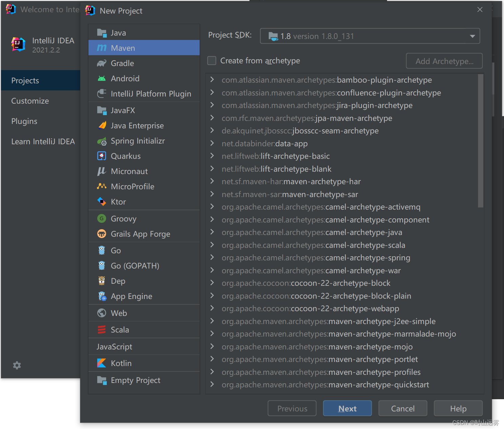Open Learn IntelliJ IDEA in Welcome window
Image resolution: width=504 pixels, height=429 pixels.
tap(41, 142)
